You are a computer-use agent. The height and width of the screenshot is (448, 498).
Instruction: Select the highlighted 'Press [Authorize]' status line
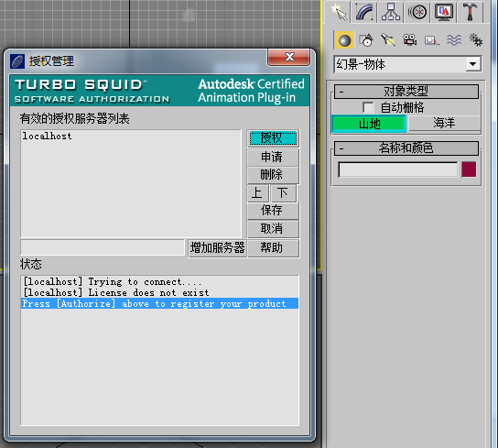160,303
